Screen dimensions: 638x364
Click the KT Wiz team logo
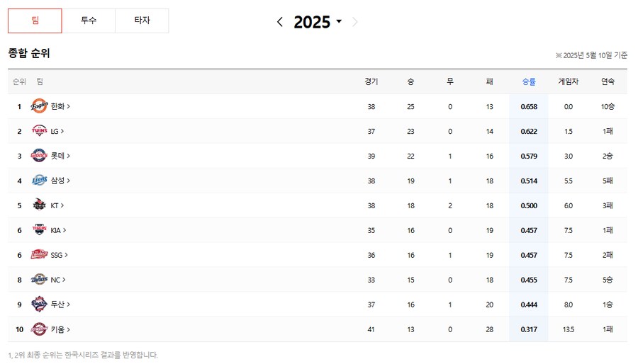click(39, 205)
